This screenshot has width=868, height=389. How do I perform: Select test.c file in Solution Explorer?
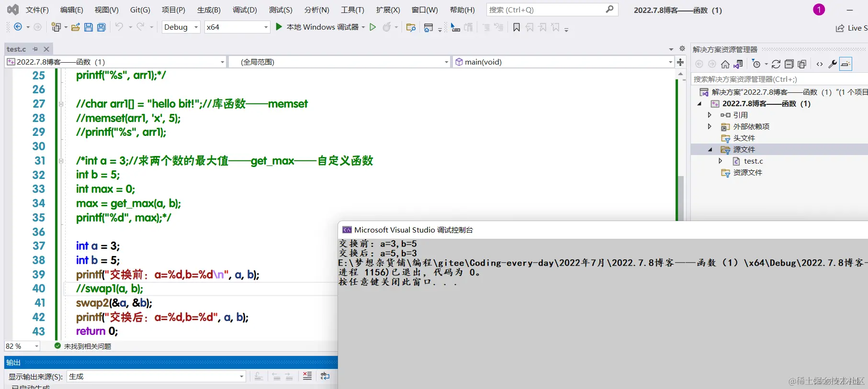click(x=753, y=161)
